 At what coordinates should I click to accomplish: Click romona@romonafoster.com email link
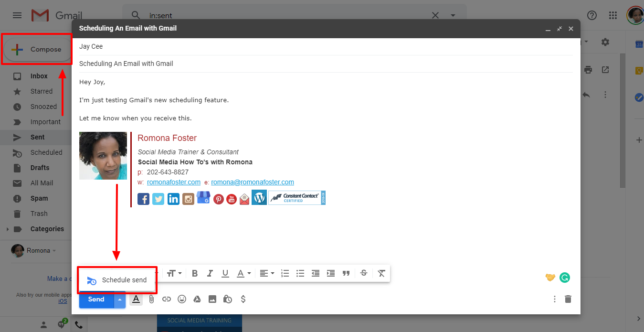click(253, 182)
